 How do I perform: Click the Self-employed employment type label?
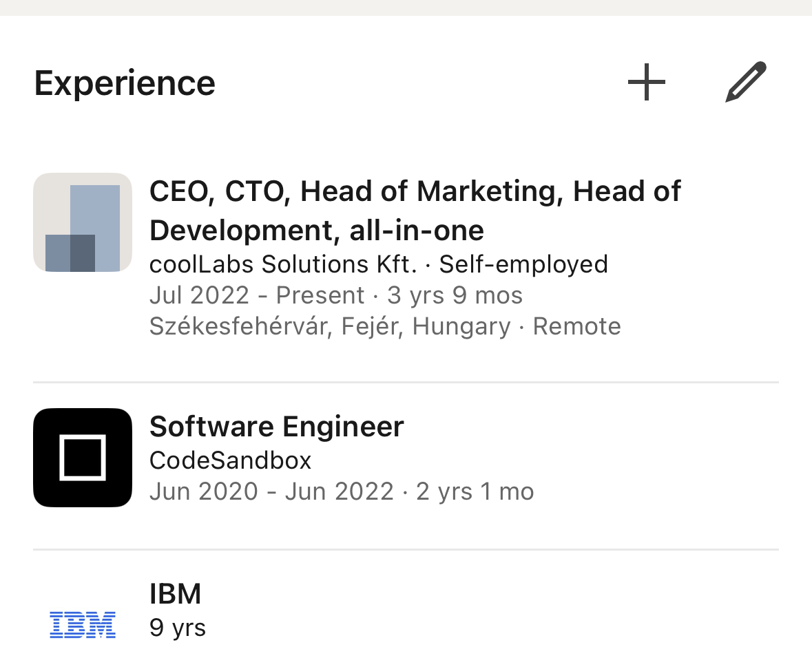tap(523, 264)
